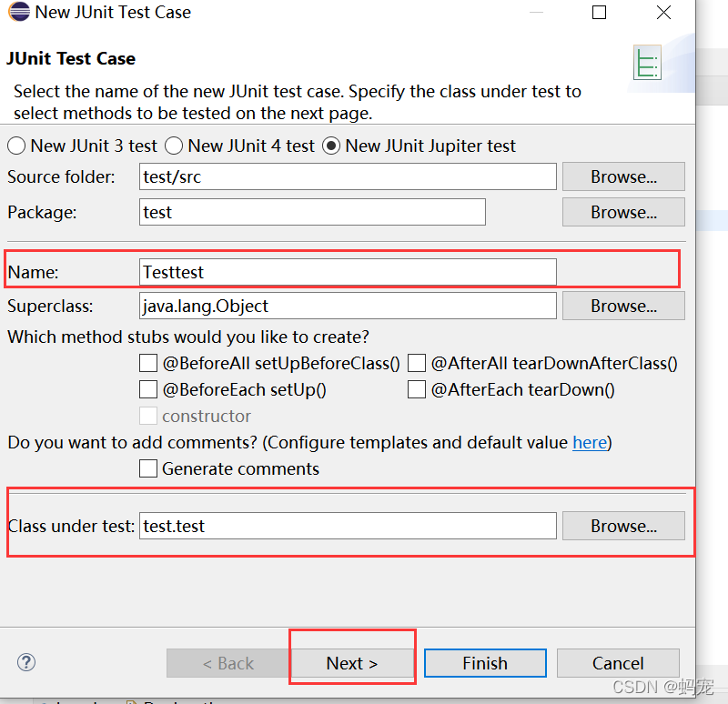Click the Next > button
The width and height of the screenshot is (728, 704).
[x=352, y=663]
